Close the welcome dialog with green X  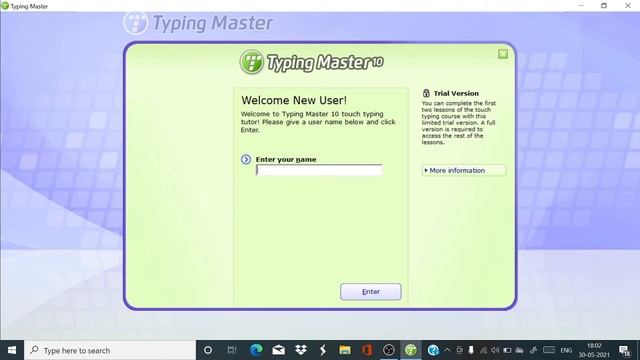(x=503, y=54)
